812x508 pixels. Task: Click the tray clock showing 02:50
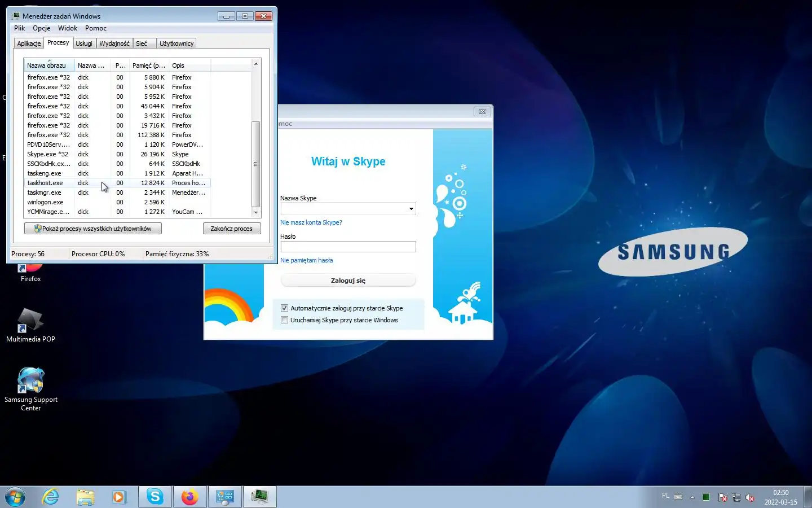coord(780,497)
